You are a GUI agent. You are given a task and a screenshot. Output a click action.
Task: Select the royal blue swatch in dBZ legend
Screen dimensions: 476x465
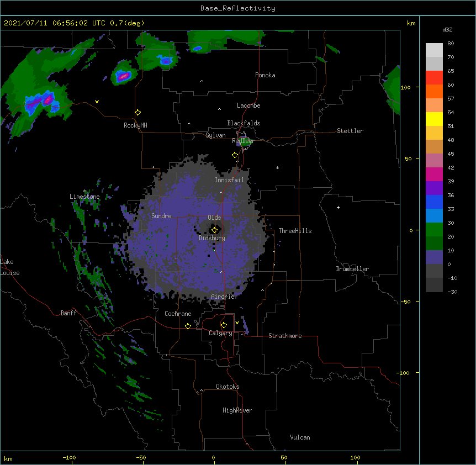click(x=434, y=202)
